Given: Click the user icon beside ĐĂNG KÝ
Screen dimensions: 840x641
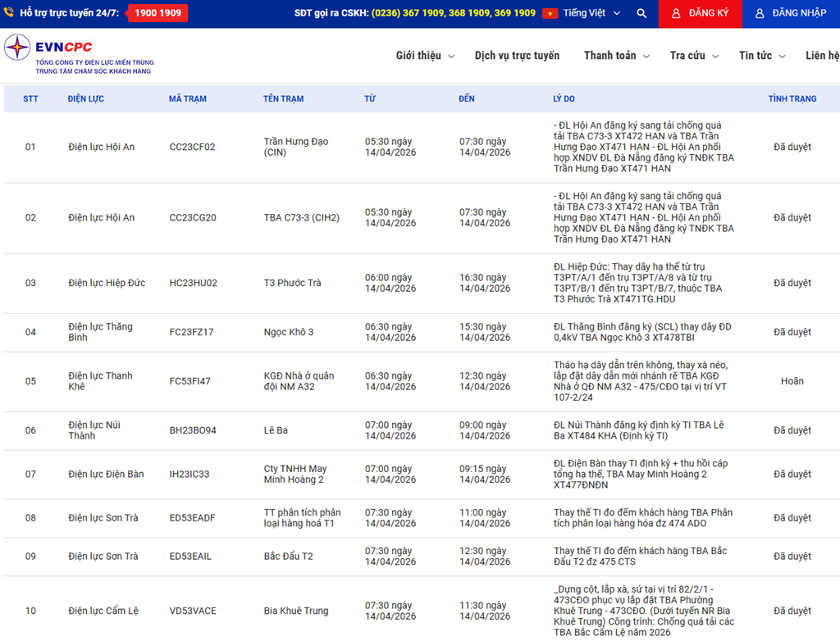Looking at the screenshot, I should click(676, 14).
